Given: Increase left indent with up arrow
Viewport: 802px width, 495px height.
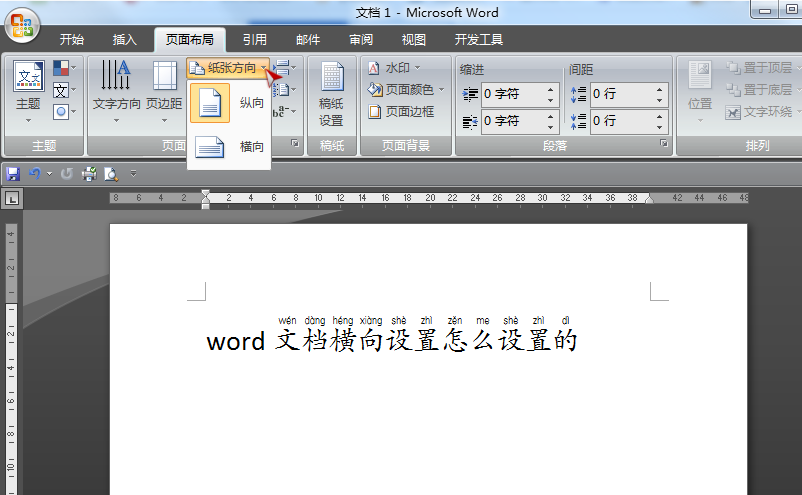Looking at the screenshot, I should point(550,89).
